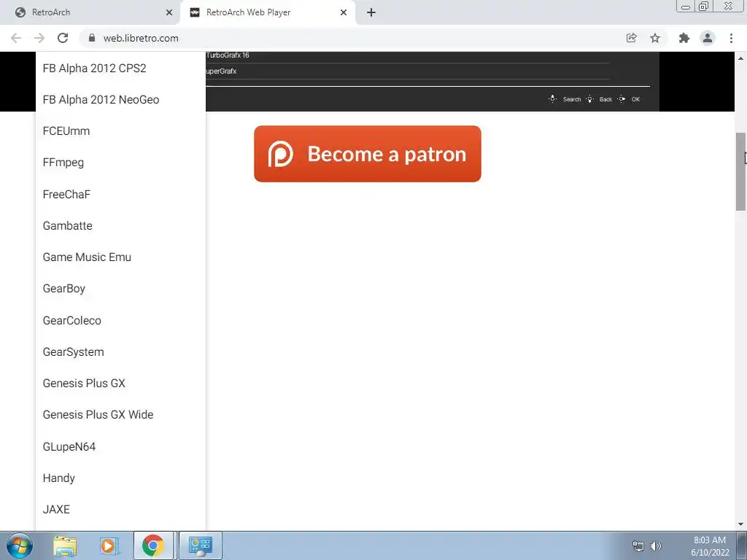Image resolution: width=747 pixels, height=560 pixels.
Task: Open the Windows Start menu
Action: pos(19,545)
